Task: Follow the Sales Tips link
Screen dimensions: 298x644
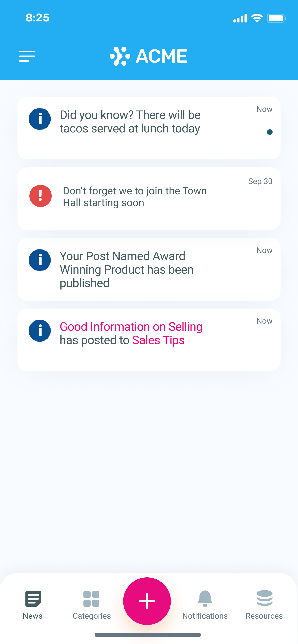Action: [158, 340]
